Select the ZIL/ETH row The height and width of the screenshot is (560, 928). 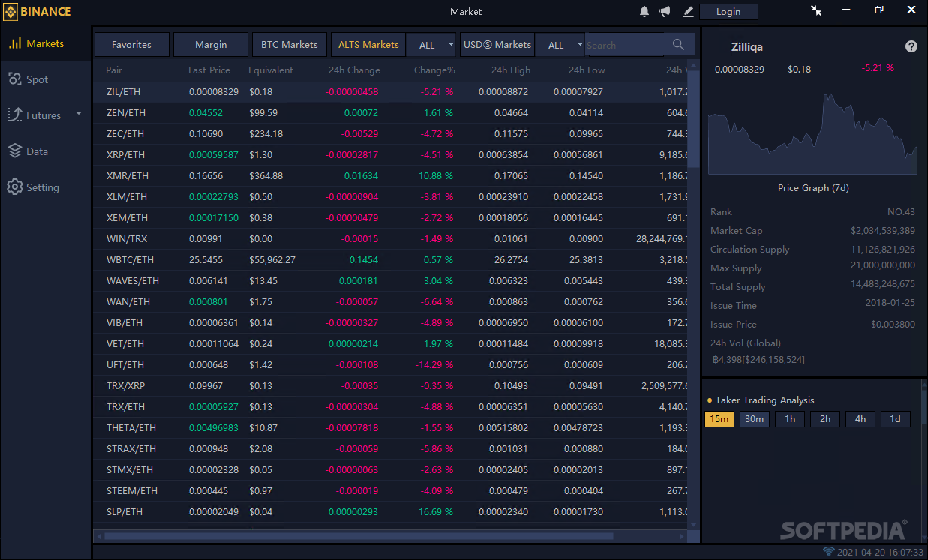(390, 91)
